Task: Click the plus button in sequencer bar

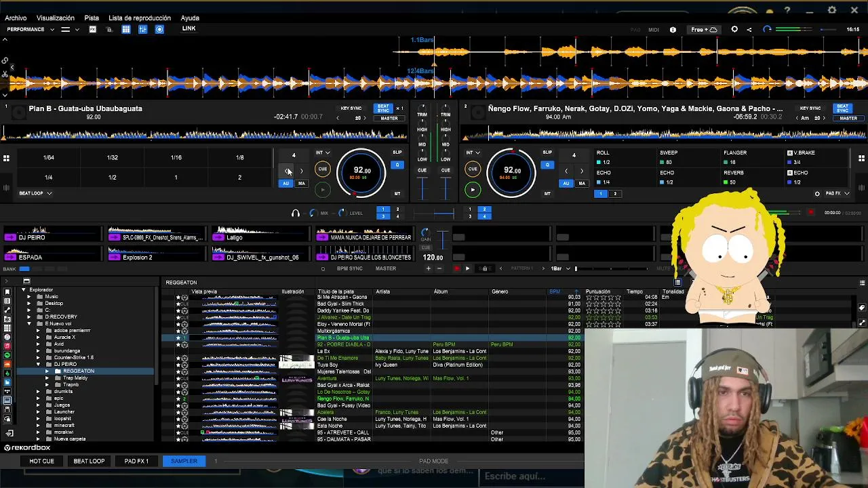Action: pyautogui.click(x=428, y=268)
